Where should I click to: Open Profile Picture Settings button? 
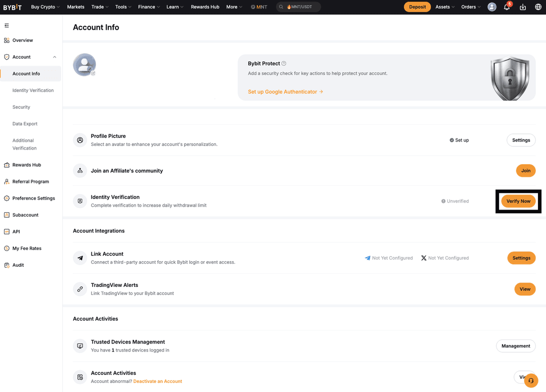pos(521,140)
